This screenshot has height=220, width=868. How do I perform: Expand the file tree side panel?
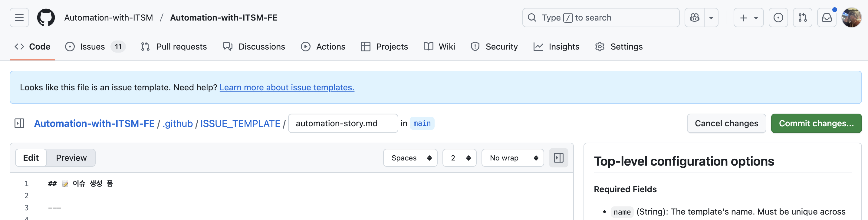(20, 124)
